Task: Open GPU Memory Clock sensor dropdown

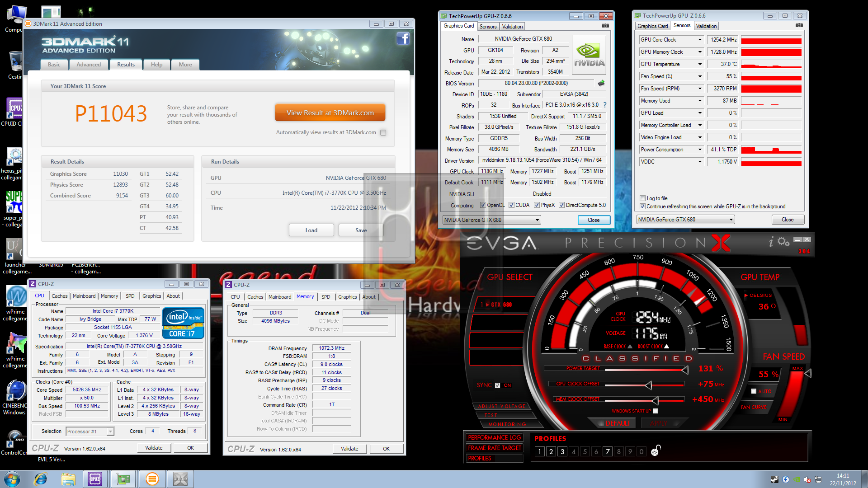Action: coord(700,52)
